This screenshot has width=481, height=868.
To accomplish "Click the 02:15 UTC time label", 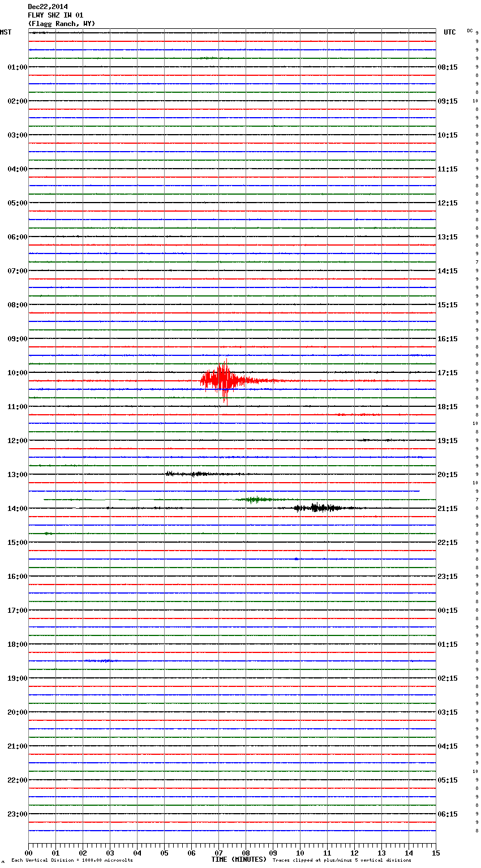I will 448,678.
